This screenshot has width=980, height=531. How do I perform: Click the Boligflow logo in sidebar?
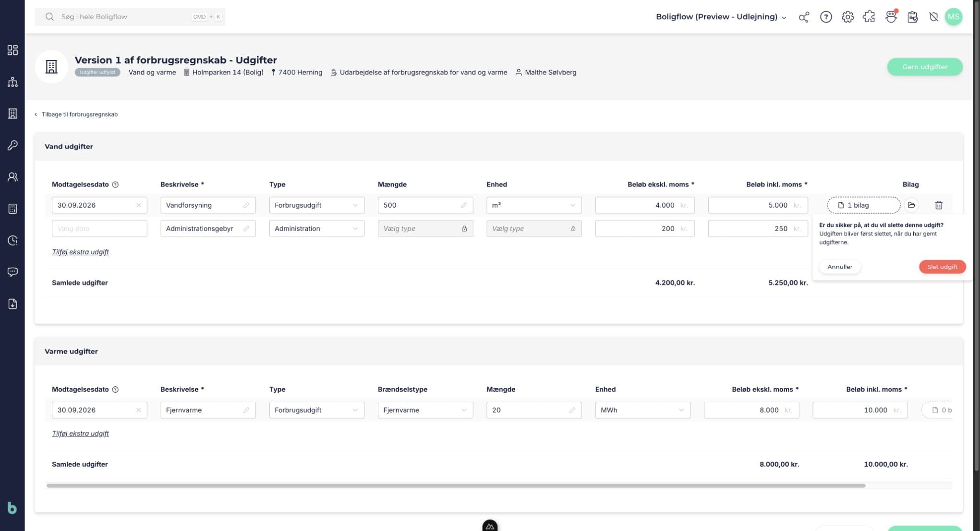(12, 508)
